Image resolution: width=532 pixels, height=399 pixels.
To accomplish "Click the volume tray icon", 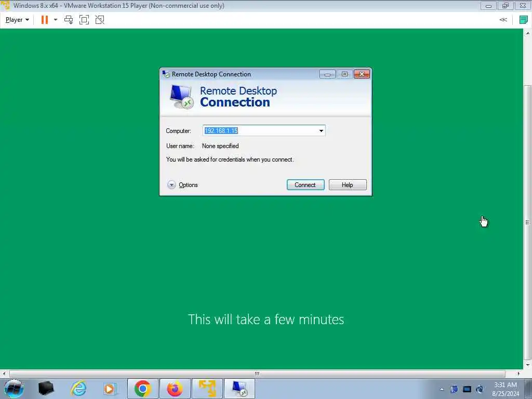I will pyautogui.click(x=480, y=389).
